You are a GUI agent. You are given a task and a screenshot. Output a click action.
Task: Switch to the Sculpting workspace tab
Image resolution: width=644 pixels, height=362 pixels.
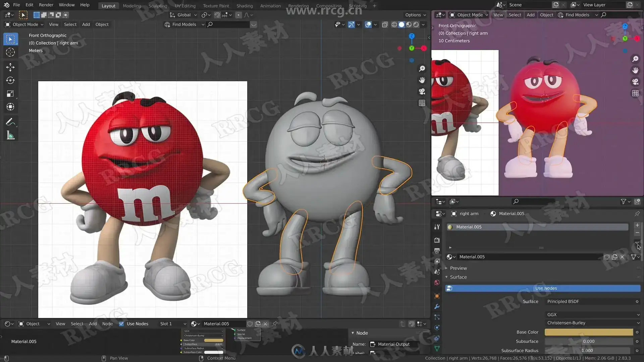click(x=158, y=6)
